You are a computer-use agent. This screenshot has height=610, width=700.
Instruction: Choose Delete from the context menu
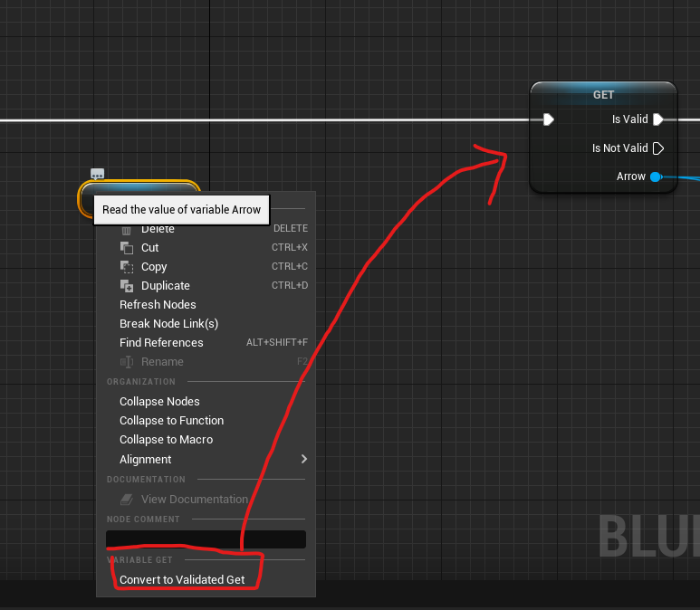pos(206,228)
